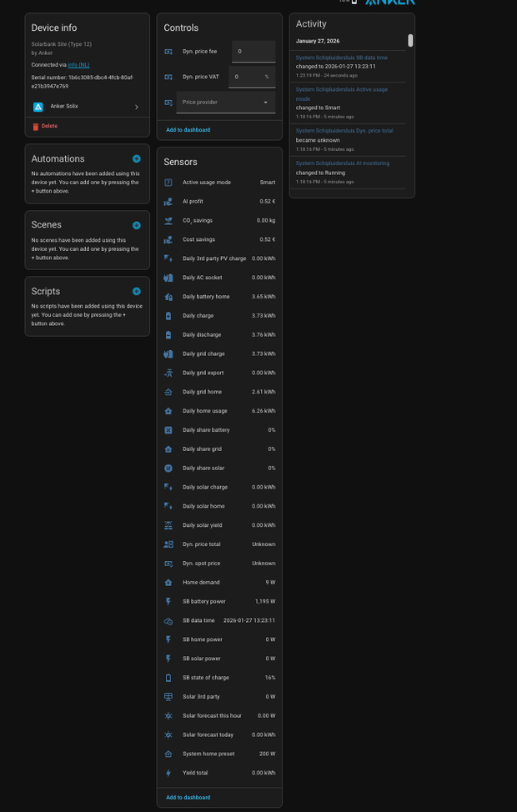
Task: Click the sun icon beside Solar forecast today
Action: coord(168,734)
